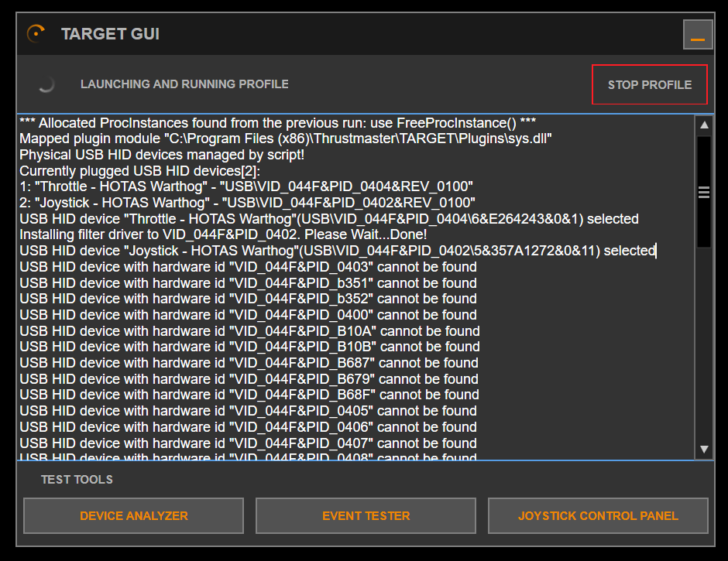Click the PID_B10A cannot be found line
The width and height of the screenshot is (728, 561).
[250, 331]
